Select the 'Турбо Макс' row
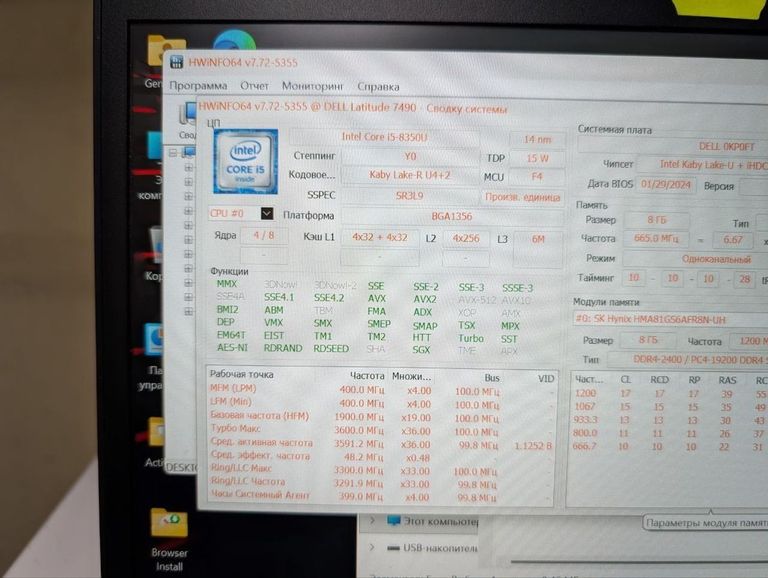Image resolution: width=768 pixels, height=578 pixels. click(x=381, y=430)
